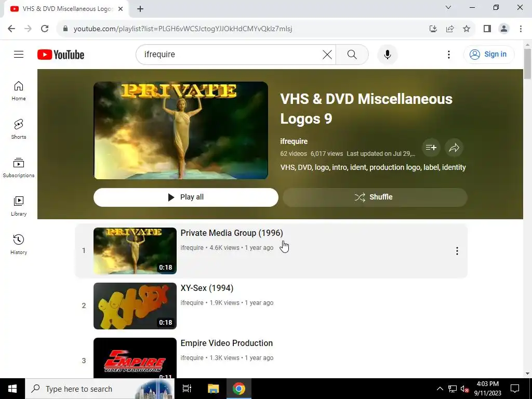Open the clock showing 4:03 PM
This screenshot has width=532, height=399.
click(487, 389)
